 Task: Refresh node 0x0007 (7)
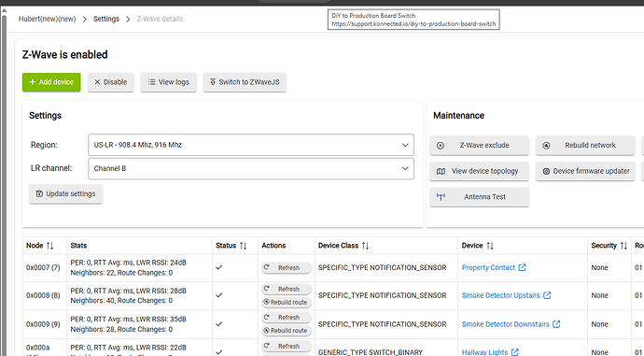pyautogui.click(x=287, y=267)
